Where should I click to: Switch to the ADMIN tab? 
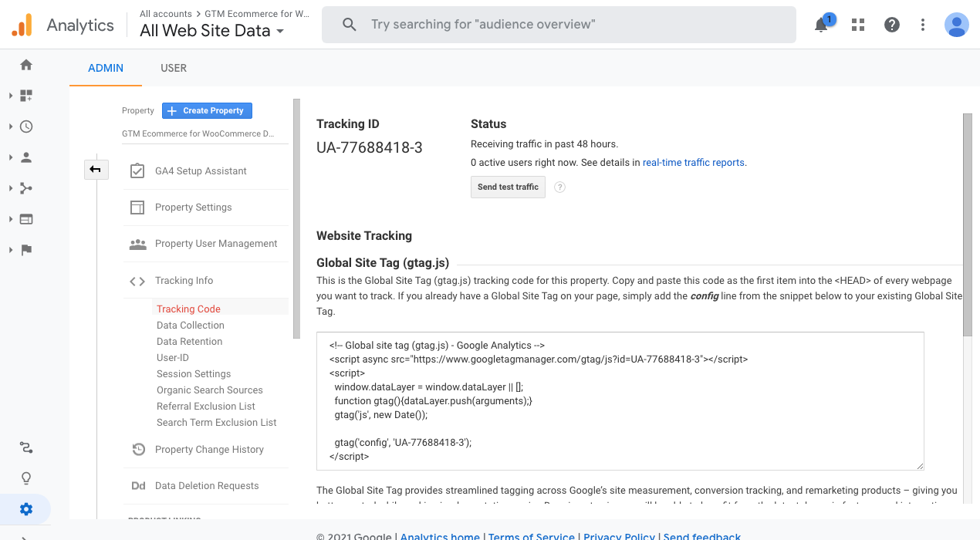(106, 68)
